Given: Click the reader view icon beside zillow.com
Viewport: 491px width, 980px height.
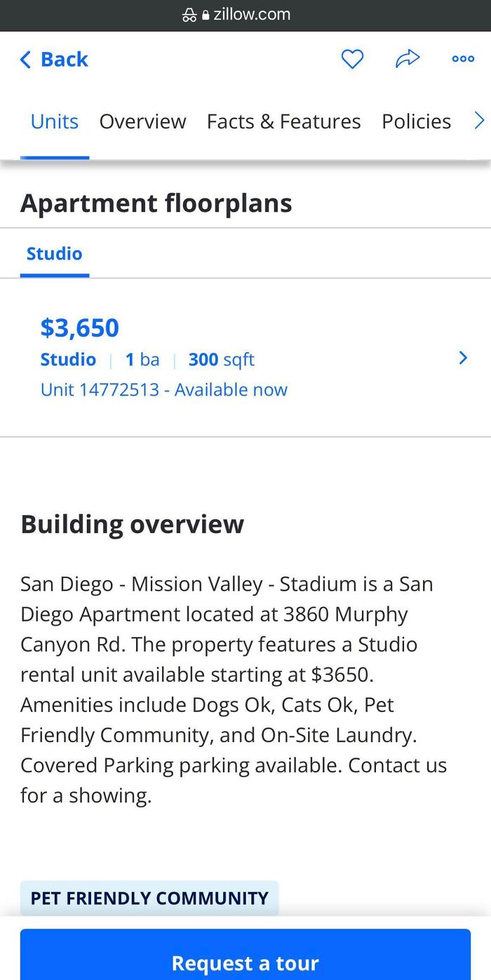Looking at the screenshot, I should coord(189,14).
